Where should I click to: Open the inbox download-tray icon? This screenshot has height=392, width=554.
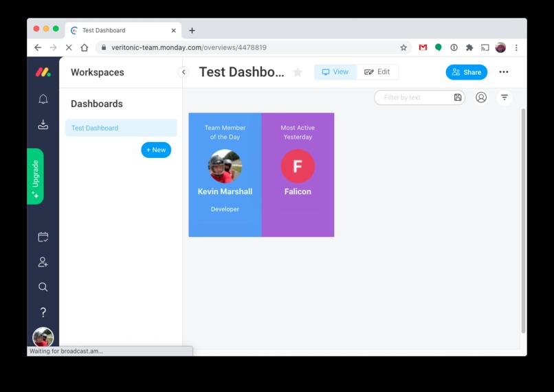43,124
